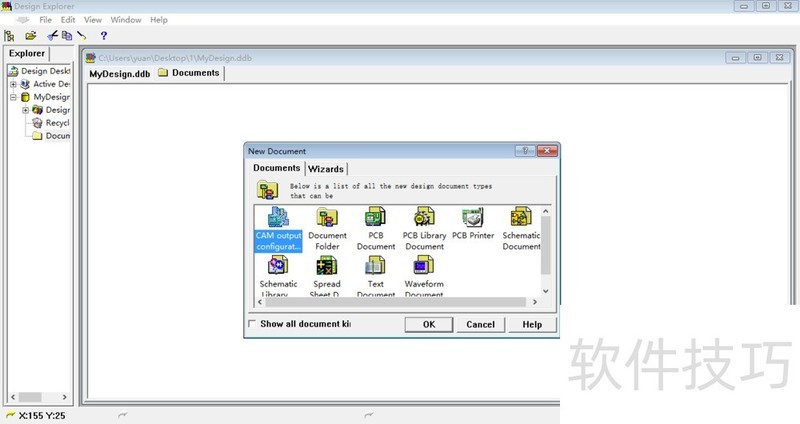Viewport: 800px width, 424px height.
Task: Open the Help menu
Action: pyautogui.click(x=159, y=20)
